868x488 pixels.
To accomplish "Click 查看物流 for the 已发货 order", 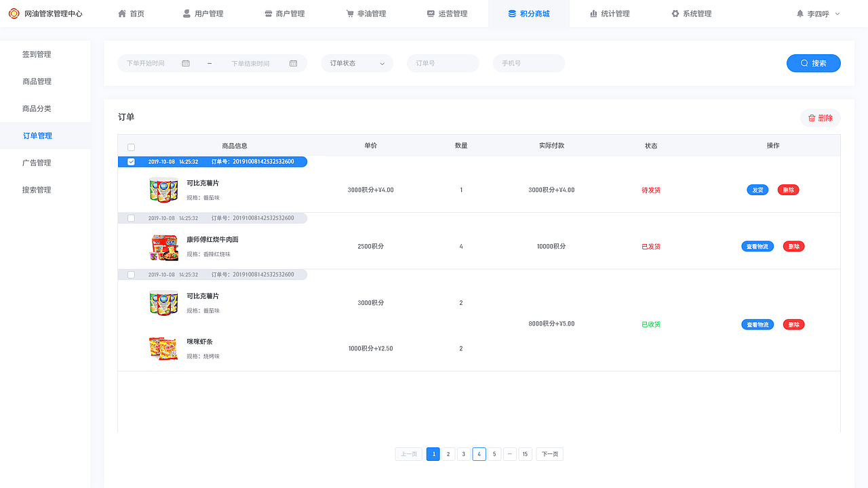I will coord(757,246).
